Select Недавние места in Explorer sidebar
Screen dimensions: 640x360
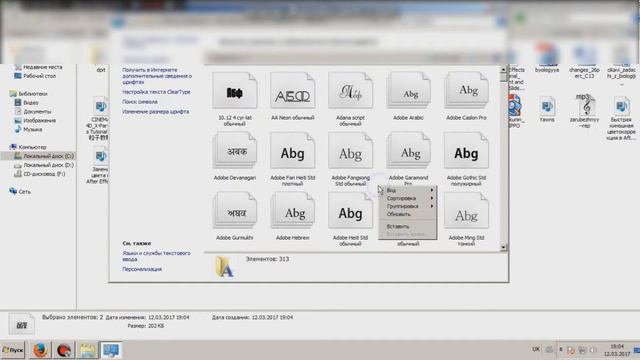pyautogui.click(x=39, y=67)
